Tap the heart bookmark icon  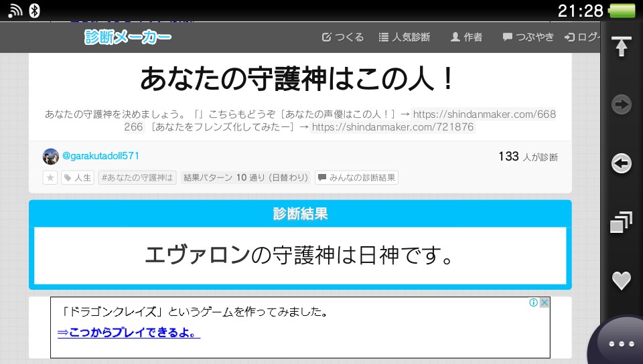pos(622,280)
